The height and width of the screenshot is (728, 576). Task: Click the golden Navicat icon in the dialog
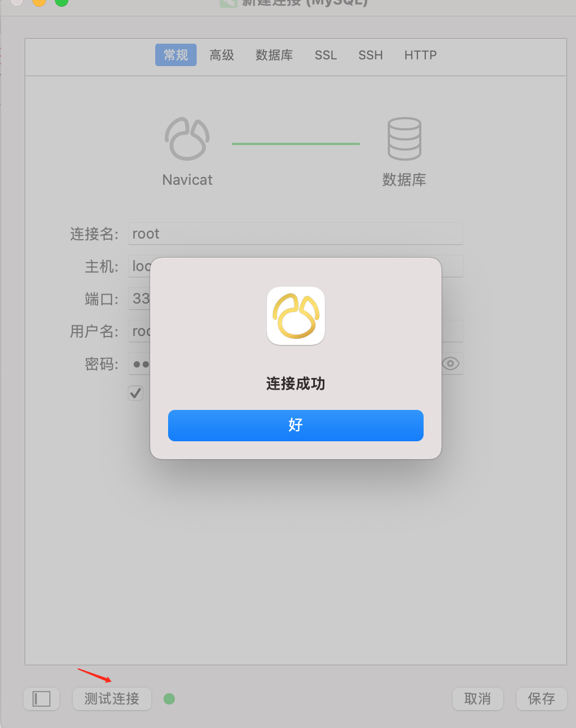pos(296,316)
